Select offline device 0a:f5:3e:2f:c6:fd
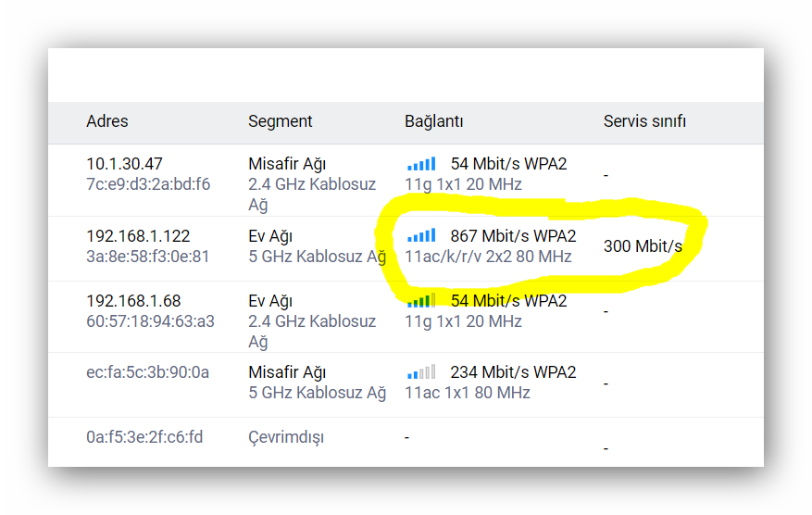812x515 pixels. (x=144, y=437)
